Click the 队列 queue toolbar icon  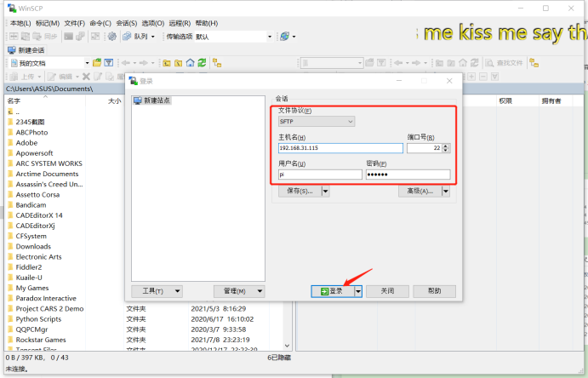coord(135,37)
